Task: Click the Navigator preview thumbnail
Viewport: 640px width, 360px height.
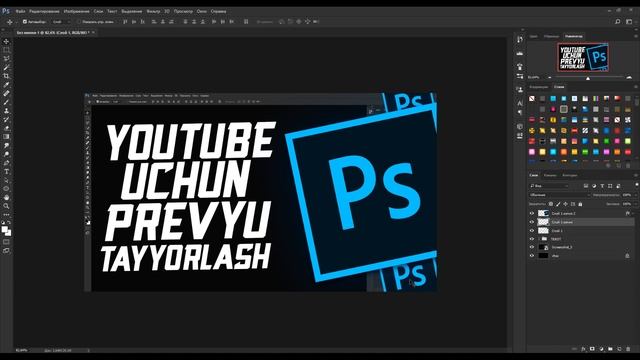Action: pyautogui.click(x=582, y=57)
